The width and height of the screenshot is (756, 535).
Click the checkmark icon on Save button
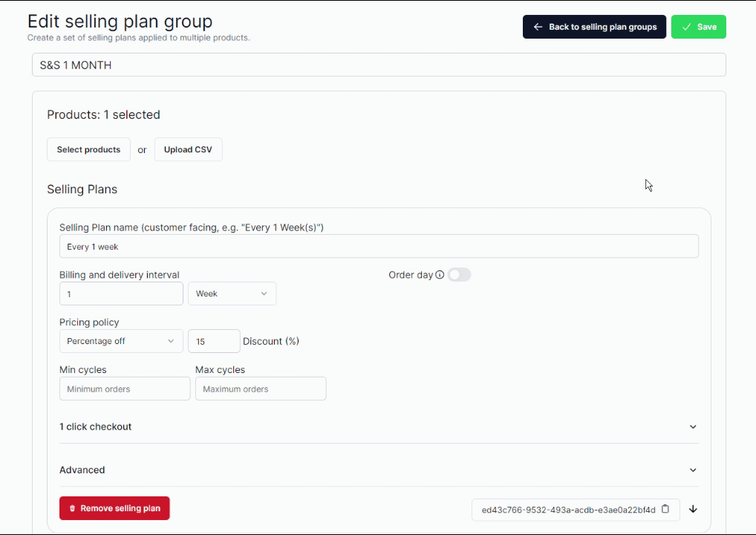[x=687, y=27]
